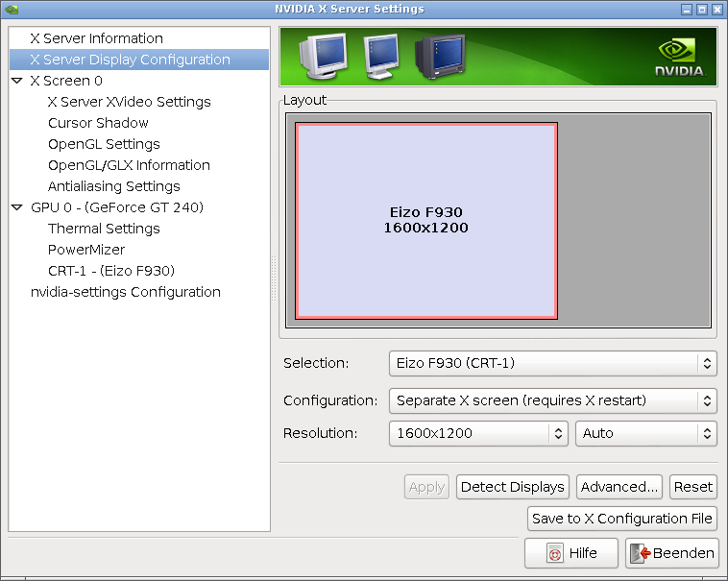Select X Screen 0 entry

tap(66, 81)
